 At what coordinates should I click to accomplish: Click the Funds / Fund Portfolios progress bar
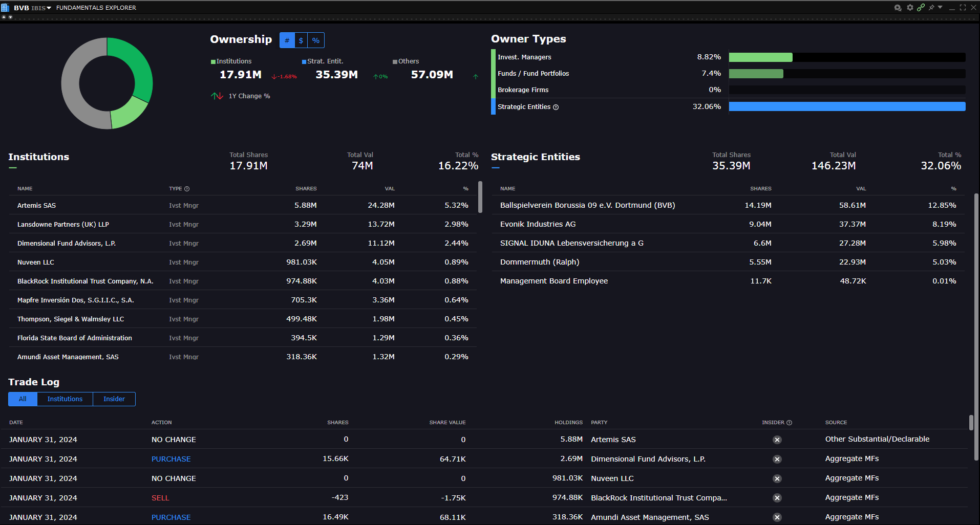coord(756,74)
